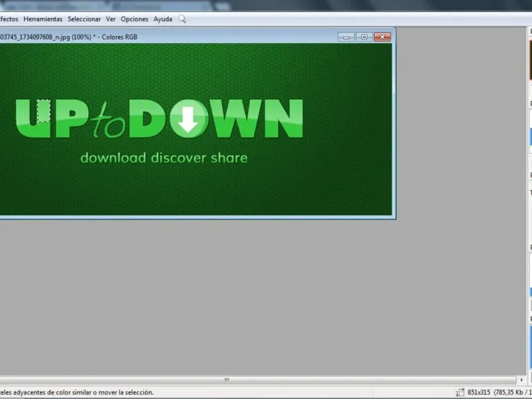The width and height of the screenshot is (532, 399).
Task: Open the Ayuda menu
Action: pyautogui.click(x=163, y=19)
